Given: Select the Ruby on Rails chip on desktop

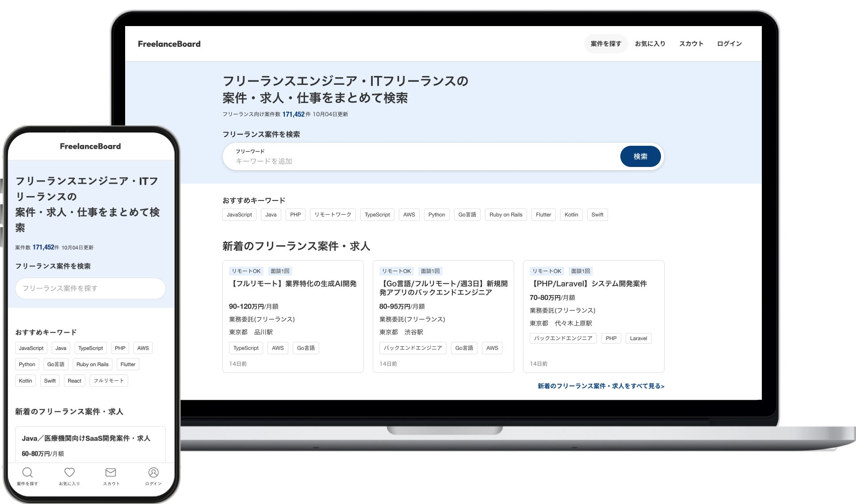Looking at the screenshot, I should coord(505,215).
